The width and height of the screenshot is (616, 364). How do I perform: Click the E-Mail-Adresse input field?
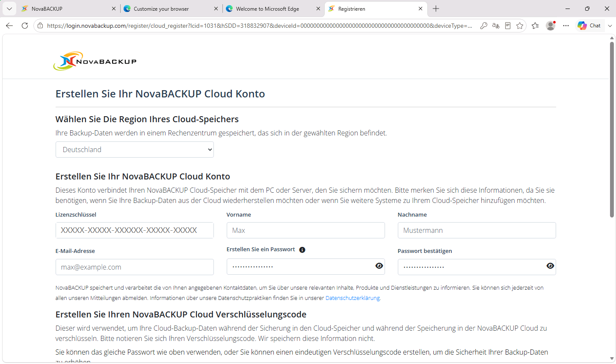135,267
